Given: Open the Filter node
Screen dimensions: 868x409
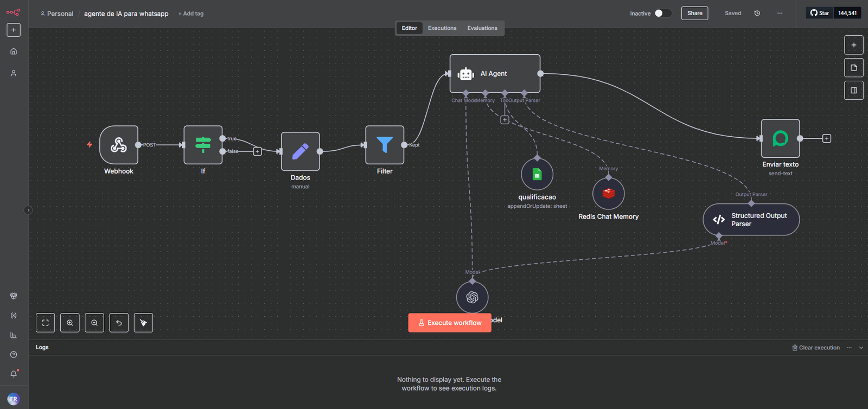Looking at the screenshot, I should [x=385, y=145].
